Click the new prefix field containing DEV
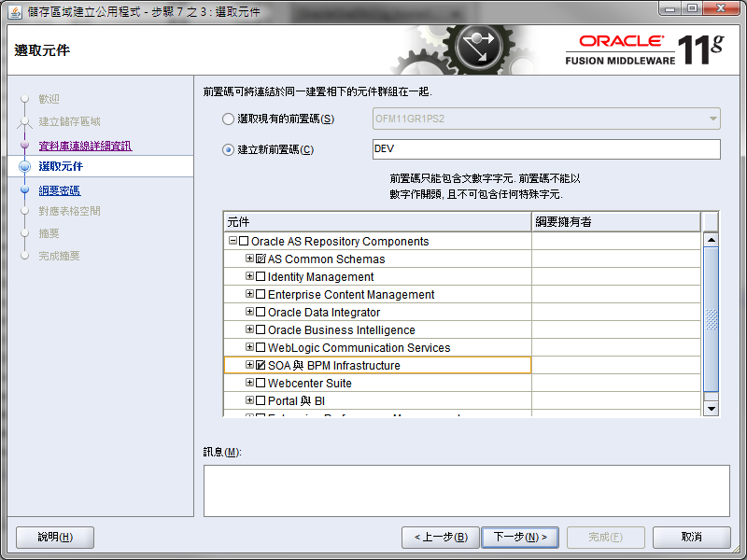Image resolution: width=747 pixels, height=560 pixels. [546, 149]
